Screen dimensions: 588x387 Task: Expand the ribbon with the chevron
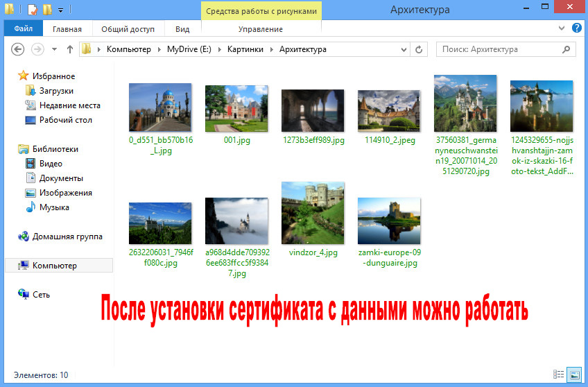pos(562,28)
